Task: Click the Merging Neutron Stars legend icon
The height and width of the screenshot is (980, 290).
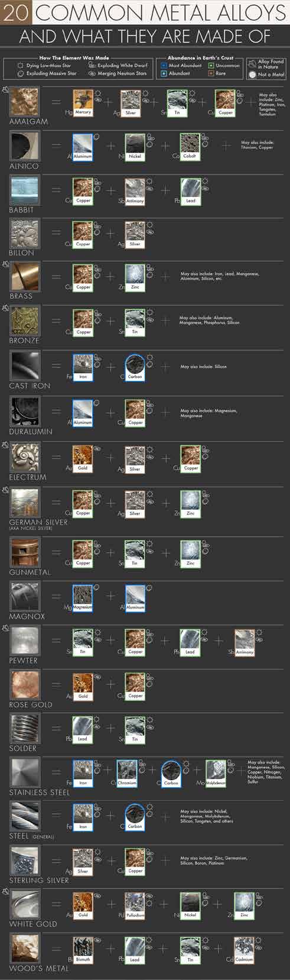Action: [92, 73]
